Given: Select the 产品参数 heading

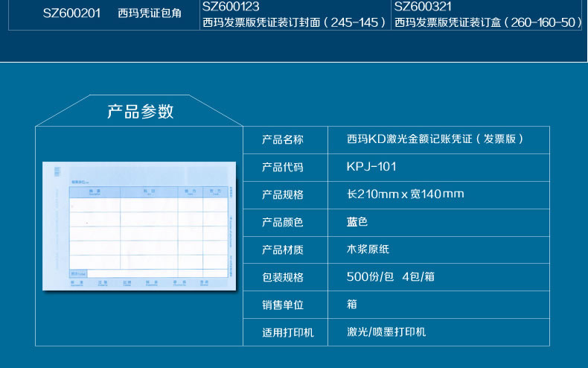Looking at the screenshot, I should click(x=140, y=112).
